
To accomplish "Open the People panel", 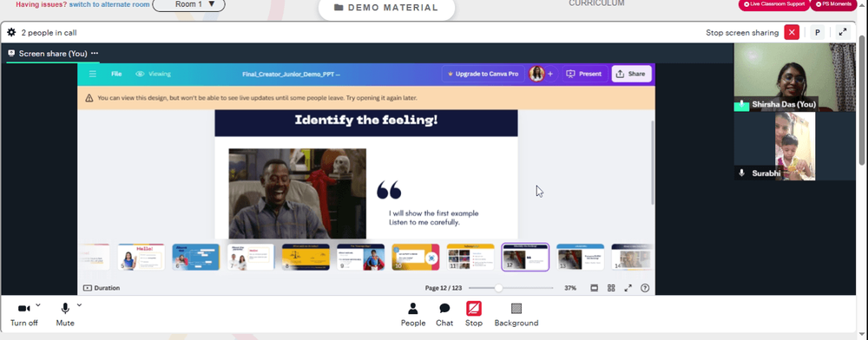I will [x=413, y=315].
